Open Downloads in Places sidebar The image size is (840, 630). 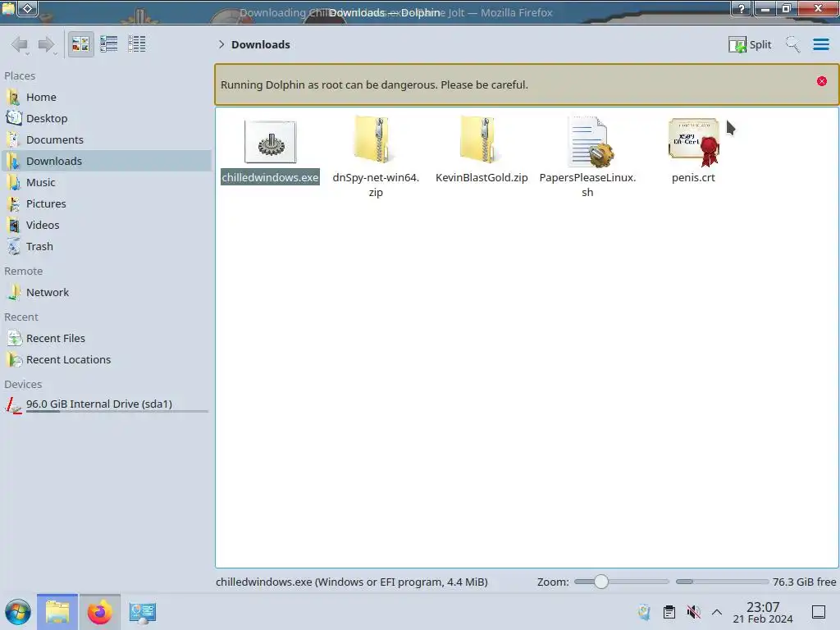pyautogui.click(x=106, y=162)
